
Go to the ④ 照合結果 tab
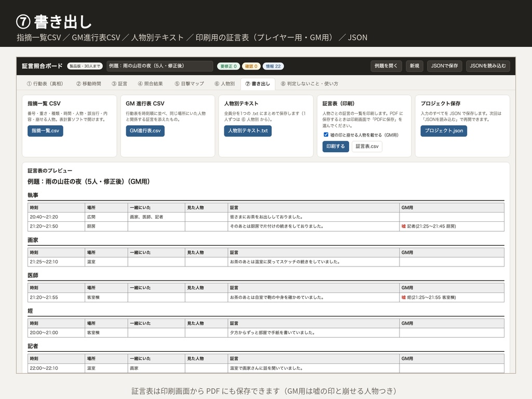pos(150,84)
